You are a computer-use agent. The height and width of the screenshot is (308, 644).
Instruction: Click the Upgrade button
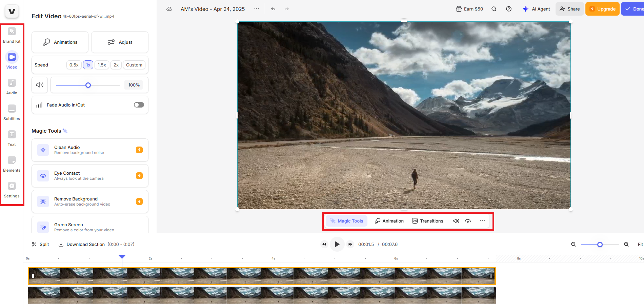(602, 9)
